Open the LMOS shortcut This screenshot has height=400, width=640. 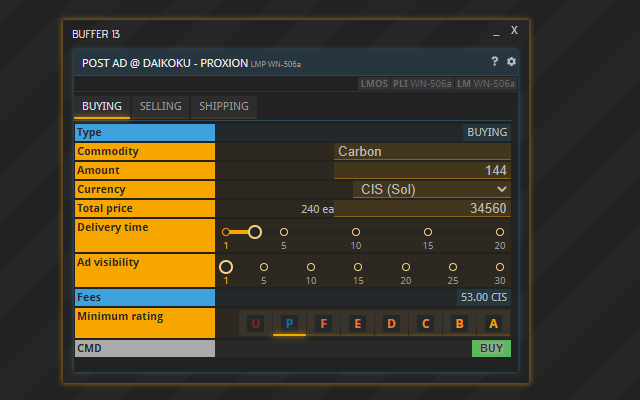tap(374, 84)
